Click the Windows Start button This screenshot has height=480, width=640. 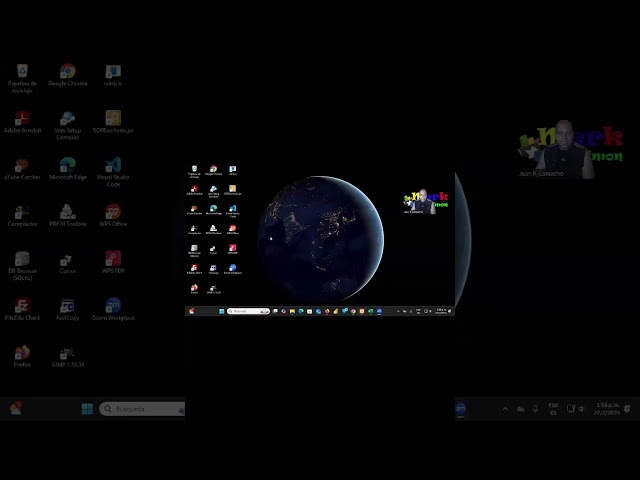[x=87, y=409]
